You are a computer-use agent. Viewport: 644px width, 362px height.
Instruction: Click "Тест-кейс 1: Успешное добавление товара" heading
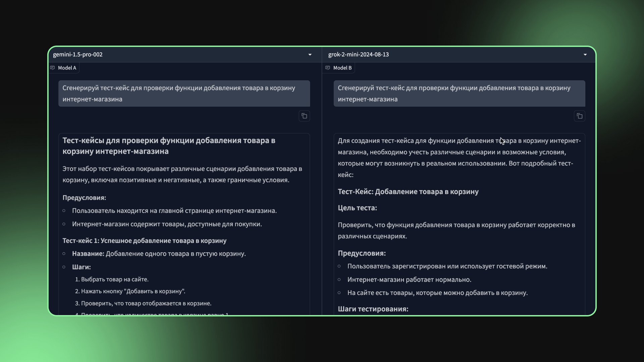click(x=144, y=241)
